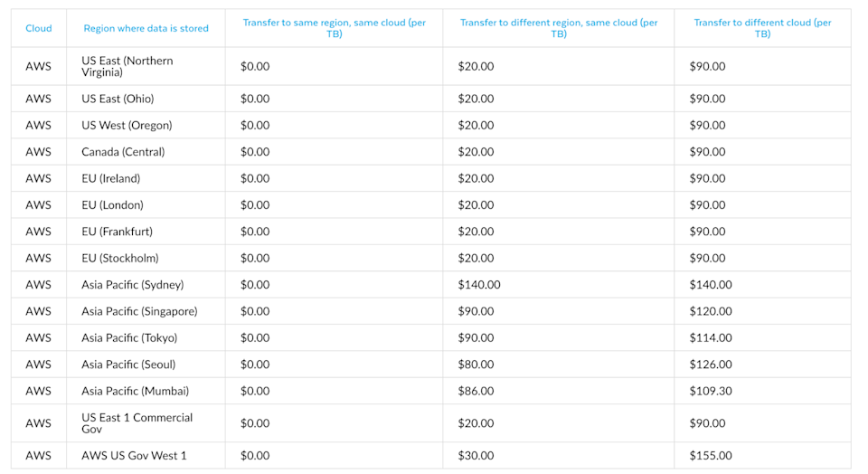The width and height of the screenshot is (868, 474).
Task: Select Canada (Central) region cell
Action: coord(123,152)
